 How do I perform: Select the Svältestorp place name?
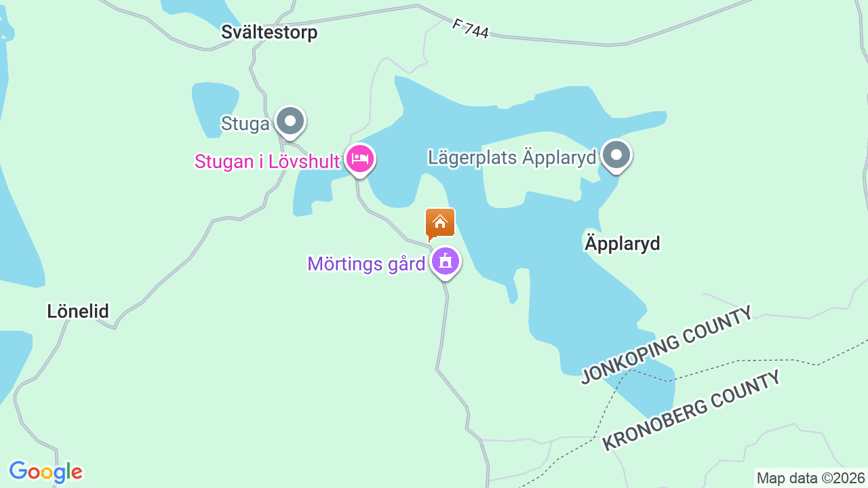pos(269,32)
